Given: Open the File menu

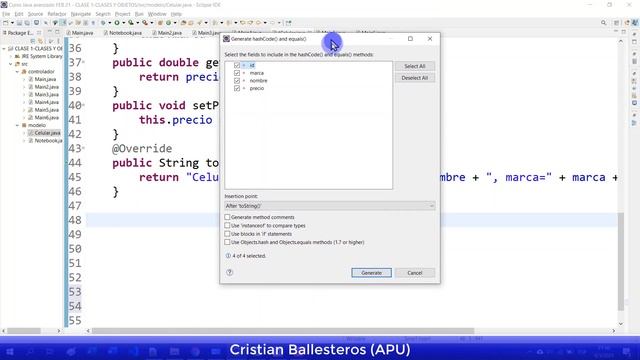Looking at the screenshot, I should pyautogui.click(x=6, y=14).
